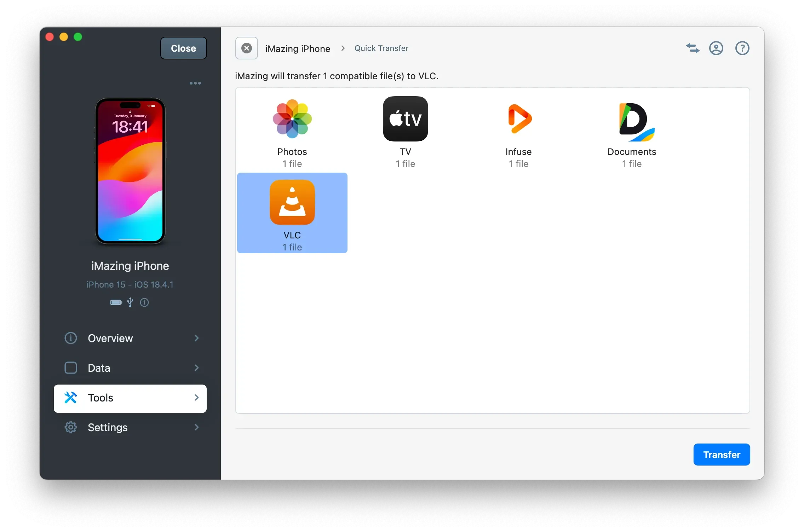The width and height of the screenshot is (804, 532).
Task: Click the USB connection icon
Action: pyautogui.click(x=130, y=303)
